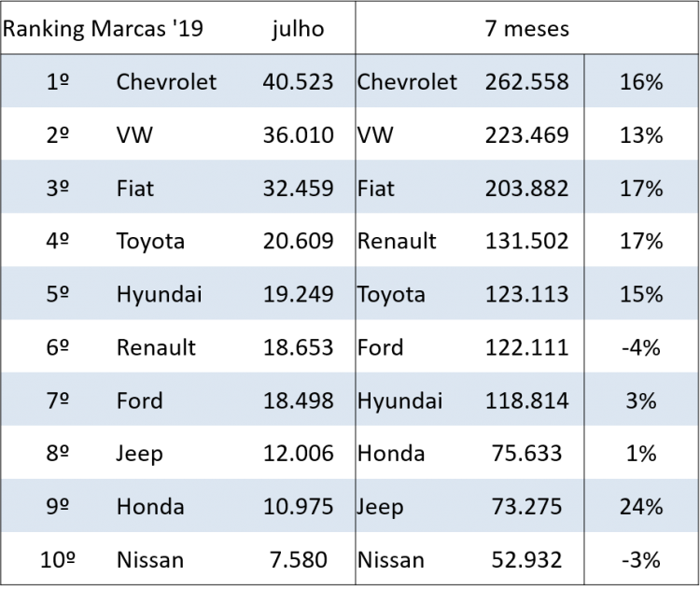Click the Toyota brand cell

pos(391,294)
